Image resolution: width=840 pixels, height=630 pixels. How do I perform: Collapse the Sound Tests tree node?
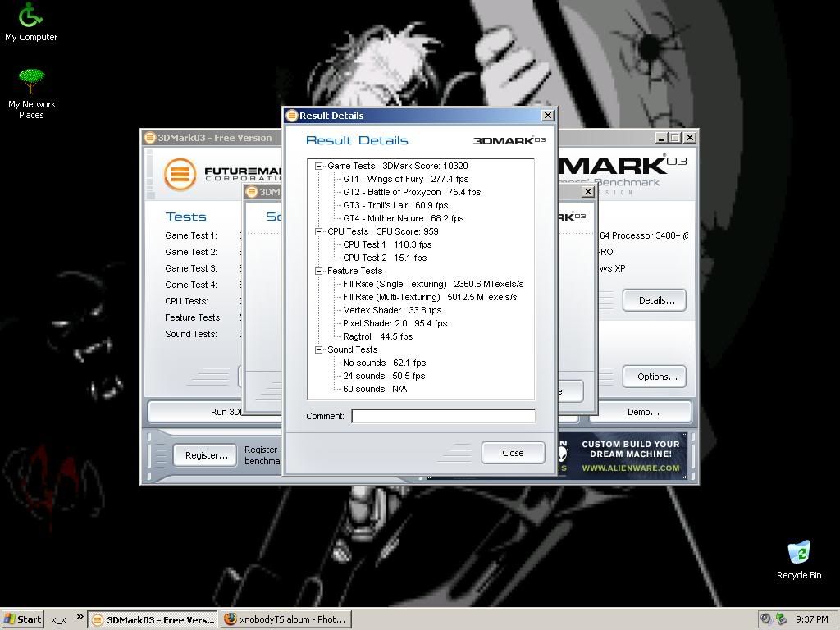[319, 349]
